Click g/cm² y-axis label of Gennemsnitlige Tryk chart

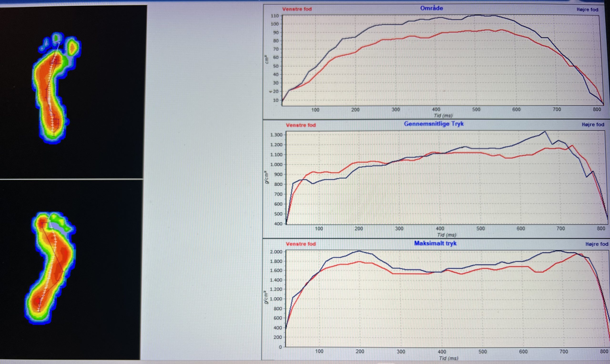(x=267, y=177)
